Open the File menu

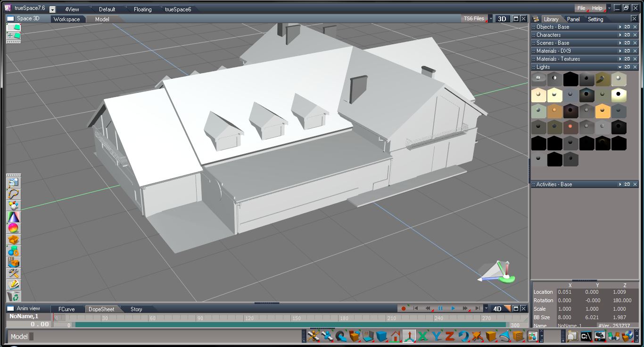click(581, 8)
